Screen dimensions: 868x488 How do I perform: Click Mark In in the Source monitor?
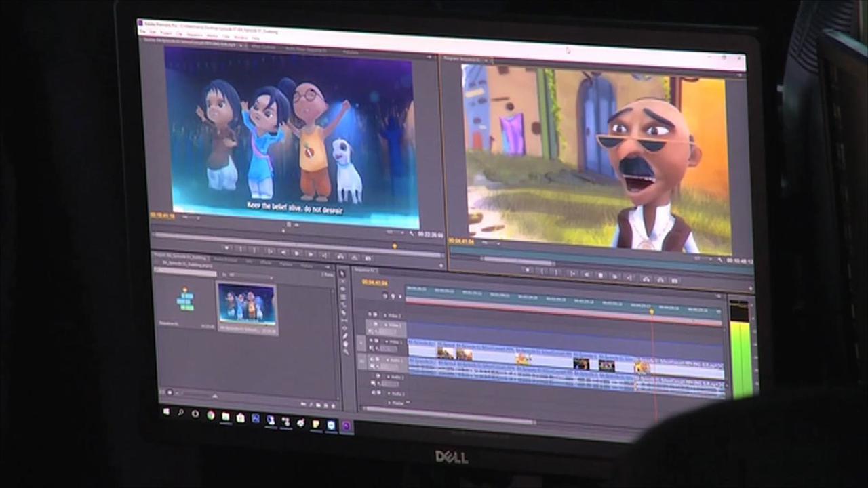tap(241, 249)
